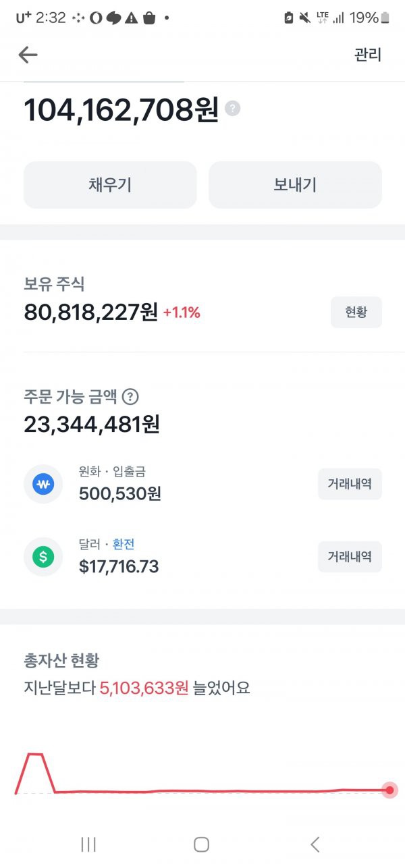Tap the Android home button icon
Image resolution: width=405 pixels, height=868 pixels.
point(201,844)
